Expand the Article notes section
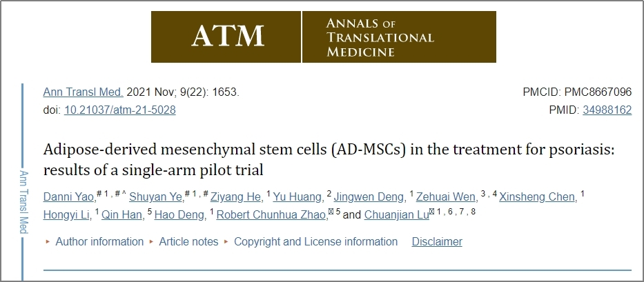The image size is (644, 282). 188,242
